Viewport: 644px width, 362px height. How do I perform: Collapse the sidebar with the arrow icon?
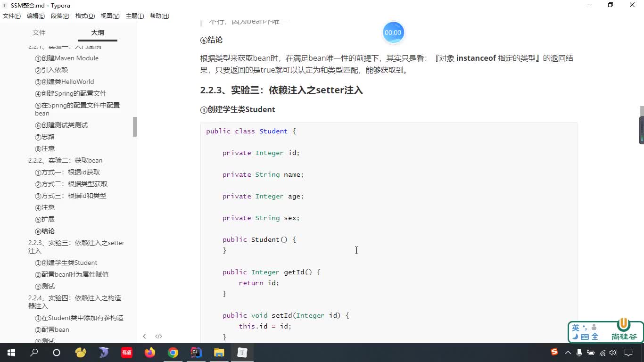(144, 336)
